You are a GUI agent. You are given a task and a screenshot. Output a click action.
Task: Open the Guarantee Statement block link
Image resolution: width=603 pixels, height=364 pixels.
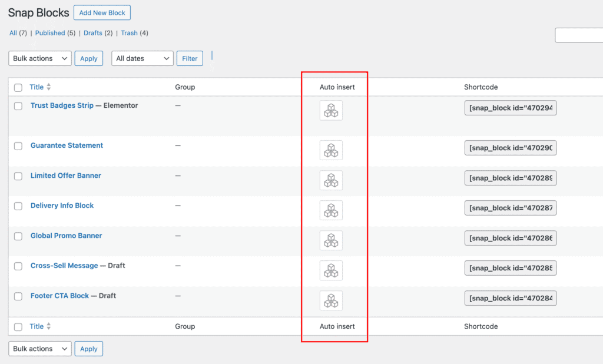[x=67, y=145]
